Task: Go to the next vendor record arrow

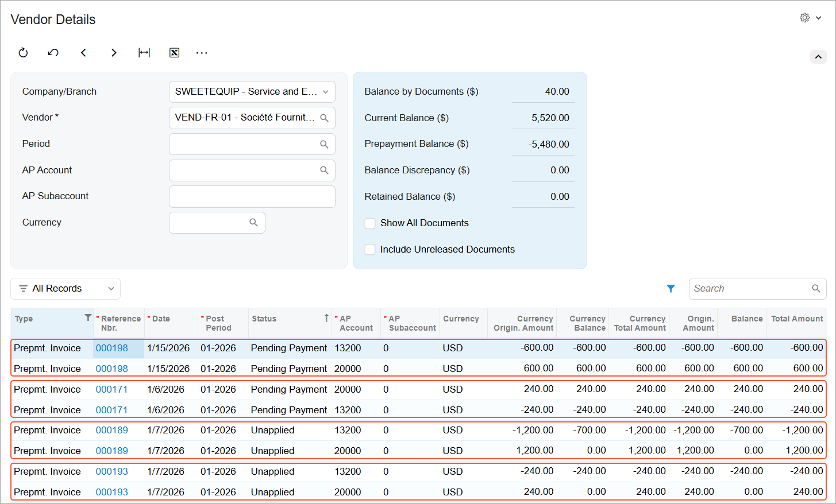Action: coord(114,53)
